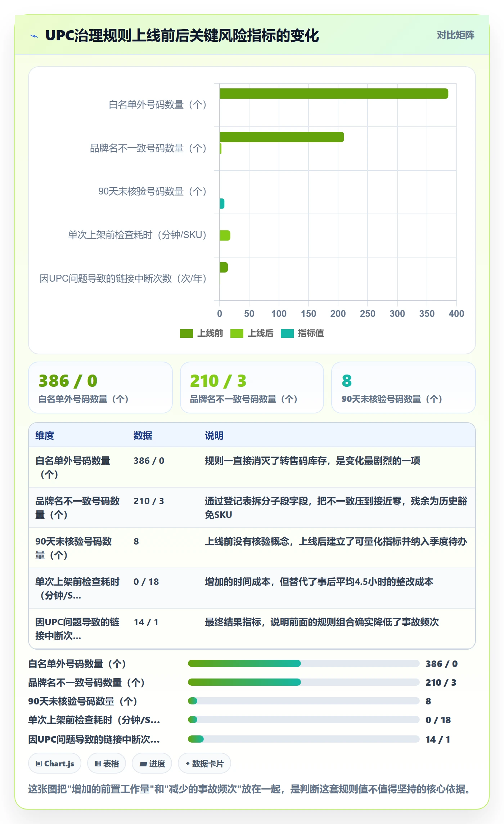
Task: Select table cell with value 210 / 3
Action: [162, 508]
